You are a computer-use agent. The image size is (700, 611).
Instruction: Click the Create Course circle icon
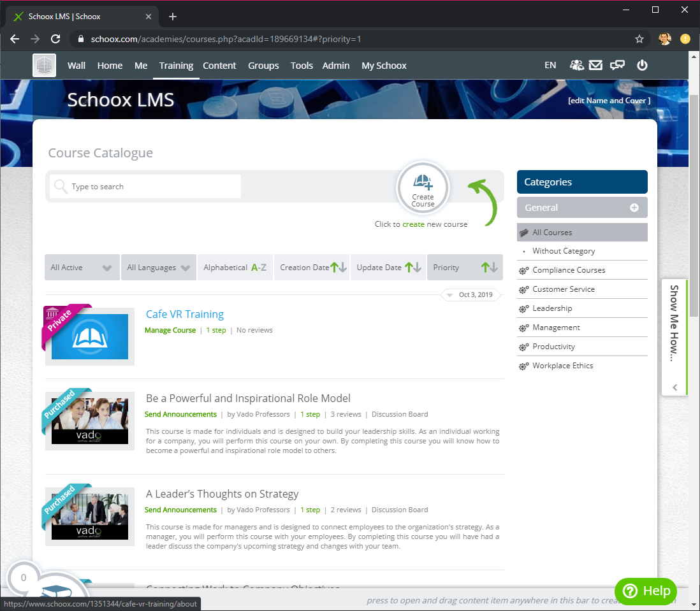pos(423,188)
